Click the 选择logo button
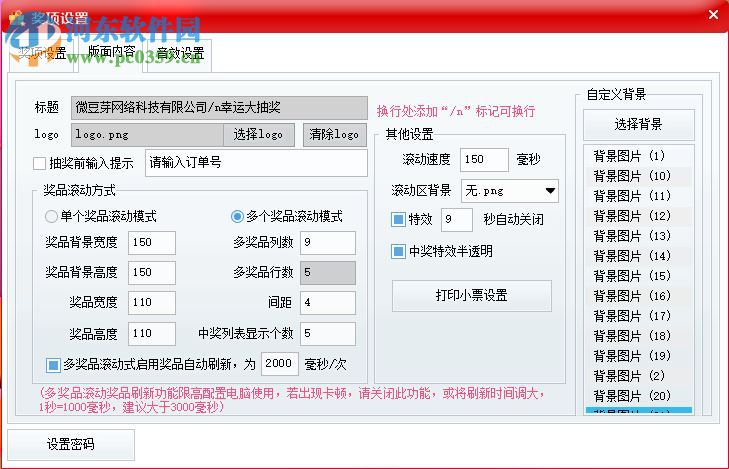 tap(258, 135)
